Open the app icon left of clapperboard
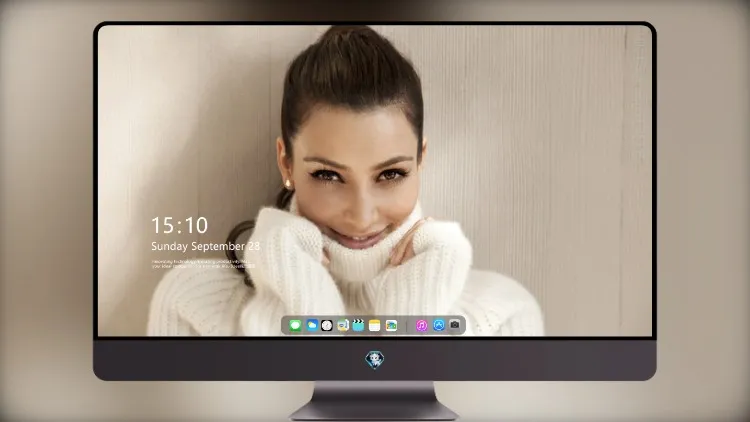 tap(343, 325)
